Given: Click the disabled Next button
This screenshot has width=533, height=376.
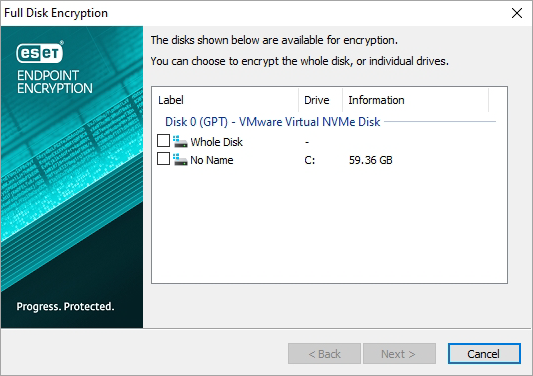Looking at the screenshot, I should tap(399, 354).
